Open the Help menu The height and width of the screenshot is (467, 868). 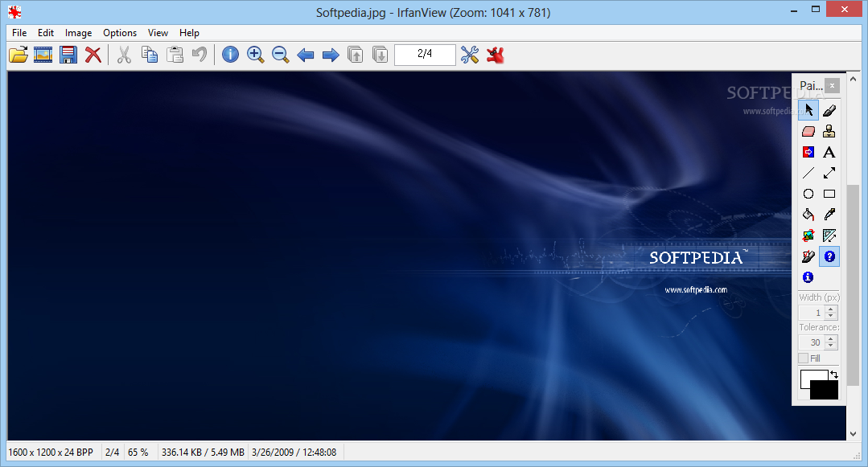[189, 33]
